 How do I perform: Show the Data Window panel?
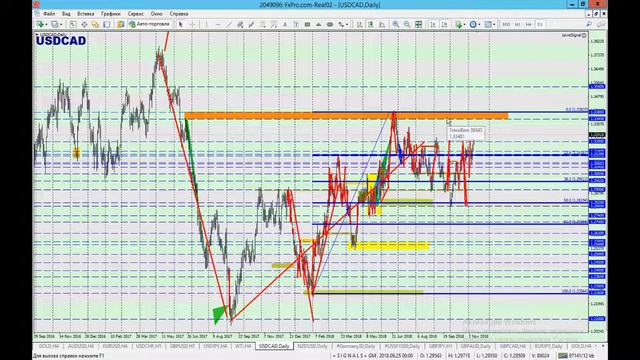point(84,24)
